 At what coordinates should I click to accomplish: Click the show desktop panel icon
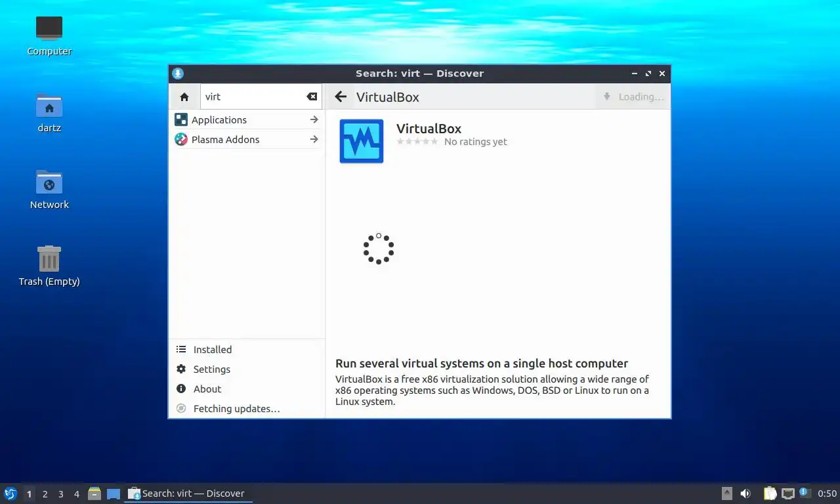coord(114,493)
